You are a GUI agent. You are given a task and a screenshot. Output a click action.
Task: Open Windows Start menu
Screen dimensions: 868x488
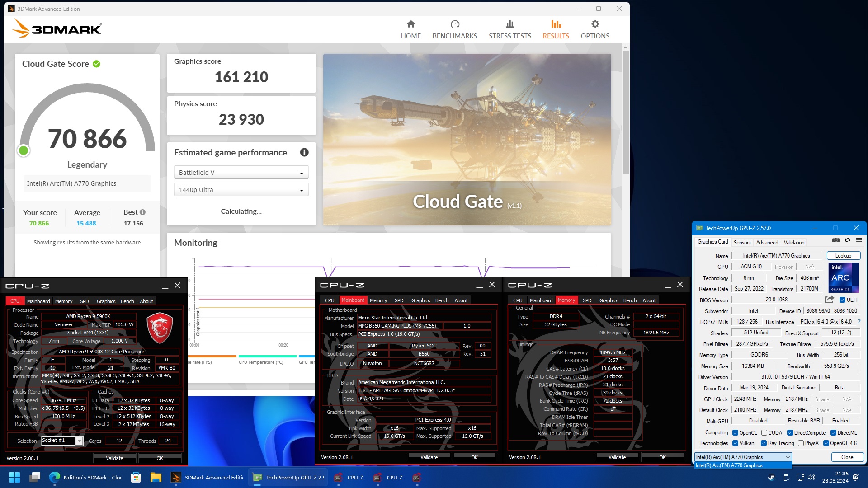coord(14,477)
